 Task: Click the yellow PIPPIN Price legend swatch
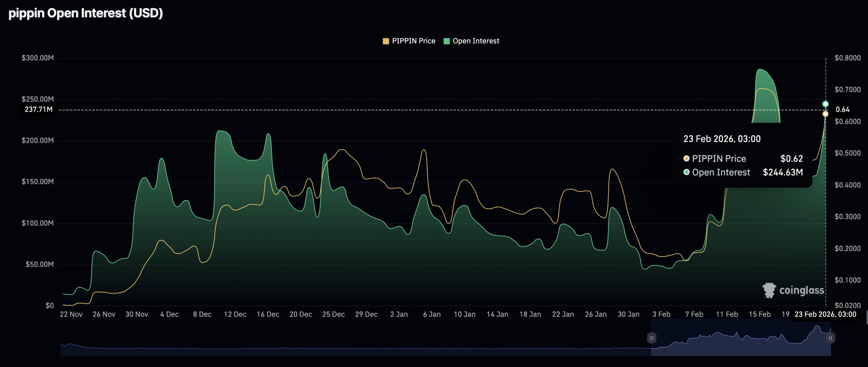click(386, 41)
